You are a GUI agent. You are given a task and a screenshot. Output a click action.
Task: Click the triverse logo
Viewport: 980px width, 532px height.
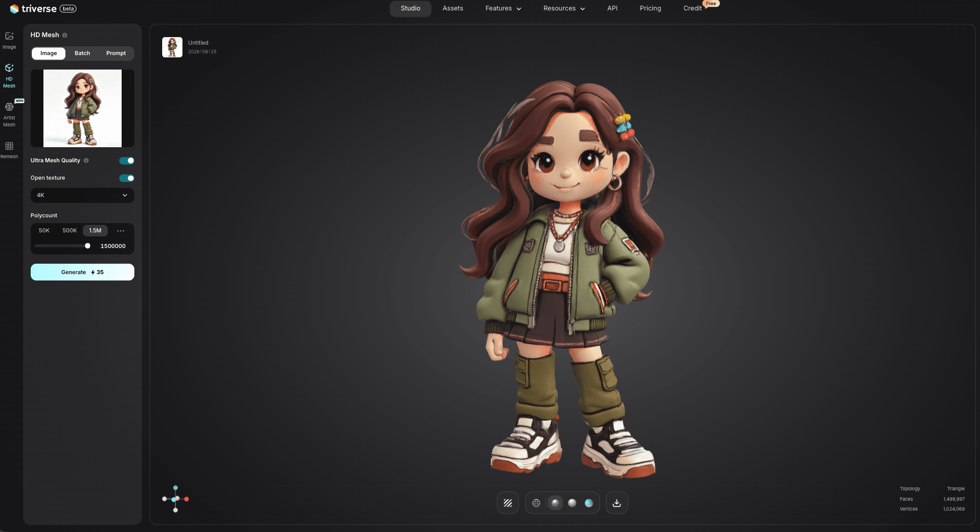[33, 9]
